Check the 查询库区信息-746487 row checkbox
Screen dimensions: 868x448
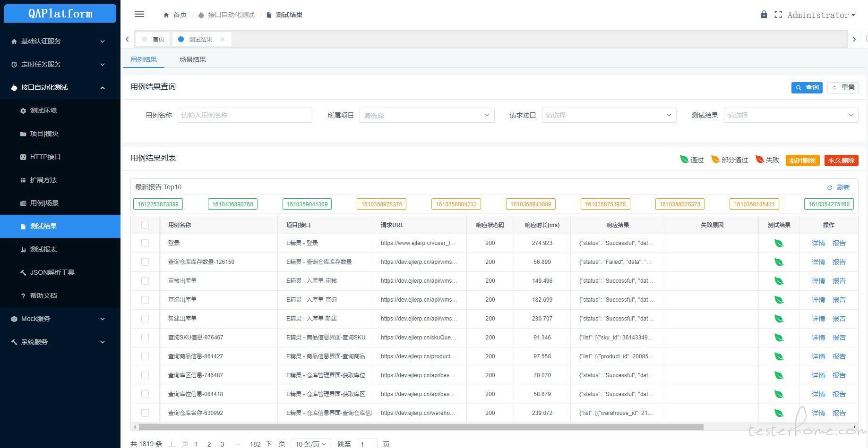[x=145, y=375]
